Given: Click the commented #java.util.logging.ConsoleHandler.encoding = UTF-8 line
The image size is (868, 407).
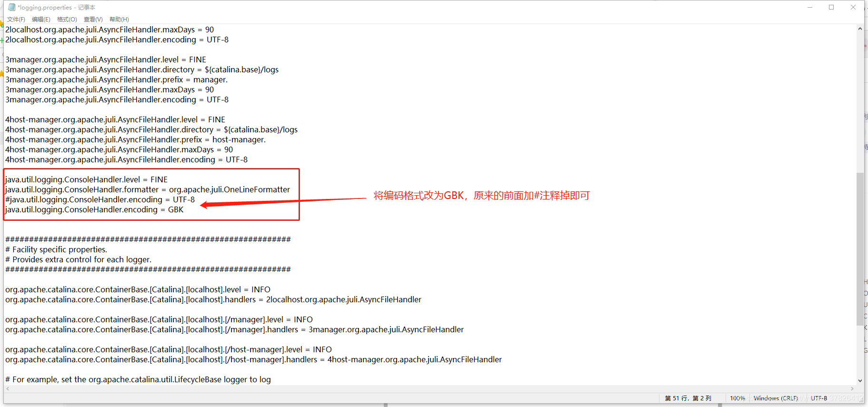Looking at the screenshot, I should pyautogui.click(x=100, y=199).
